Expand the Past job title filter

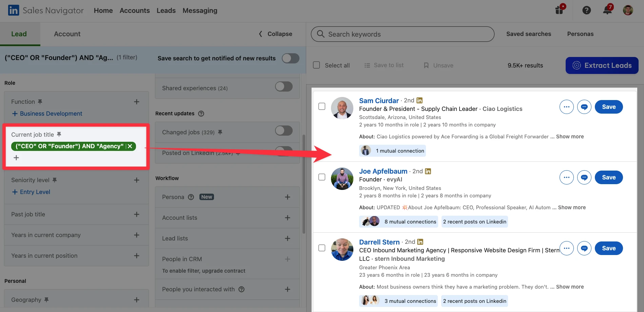[137, 214]
